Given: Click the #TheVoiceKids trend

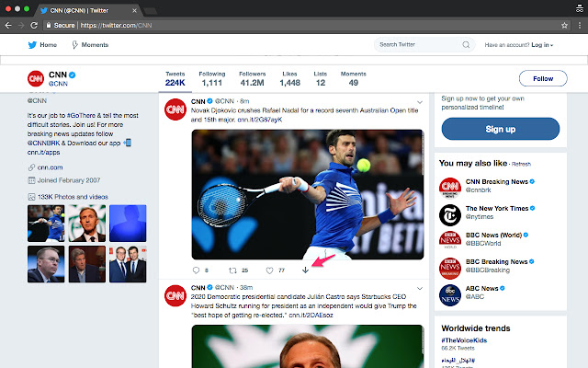Looking at the screenshot, I should (x=464, y=340).
